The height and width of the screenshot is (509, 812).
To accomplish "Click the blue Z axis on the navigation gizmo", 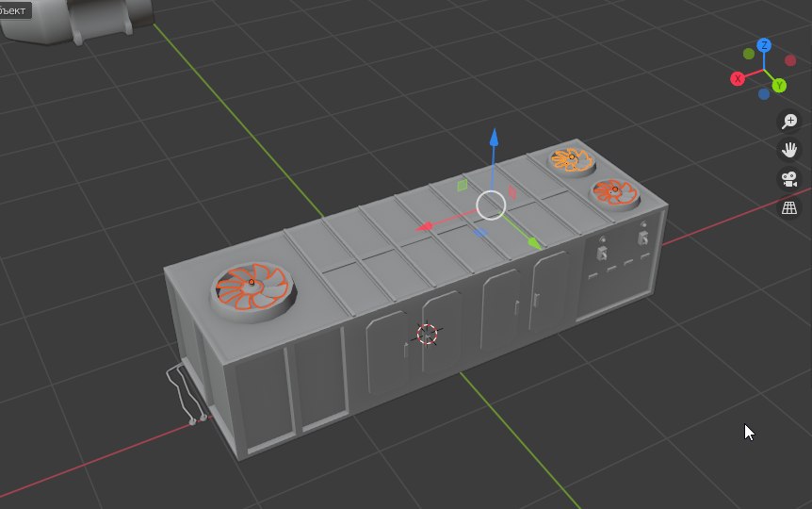I will (x=764, y=45).
